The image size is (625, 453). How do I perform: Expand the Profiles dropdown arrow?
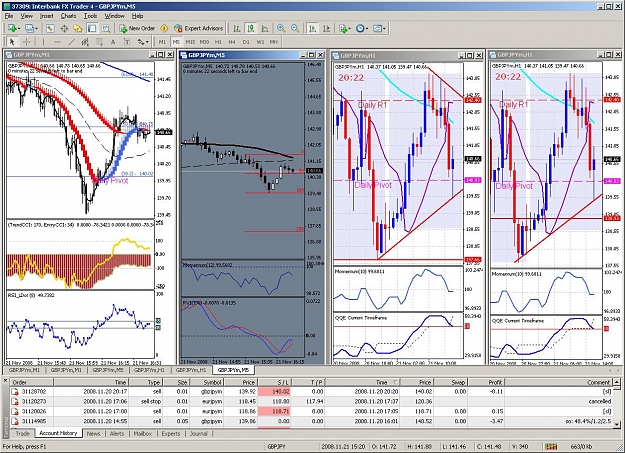tap(36, 28)
